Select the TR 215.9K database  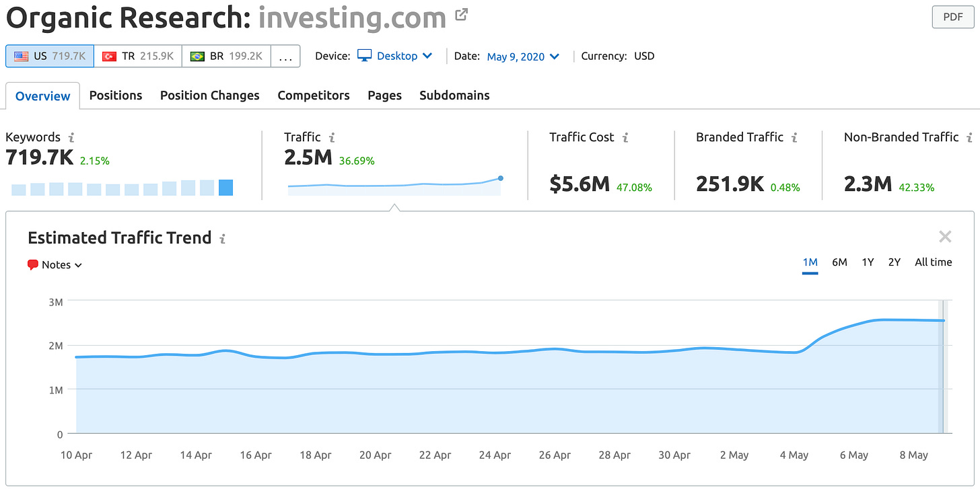(x=138, y=57)
